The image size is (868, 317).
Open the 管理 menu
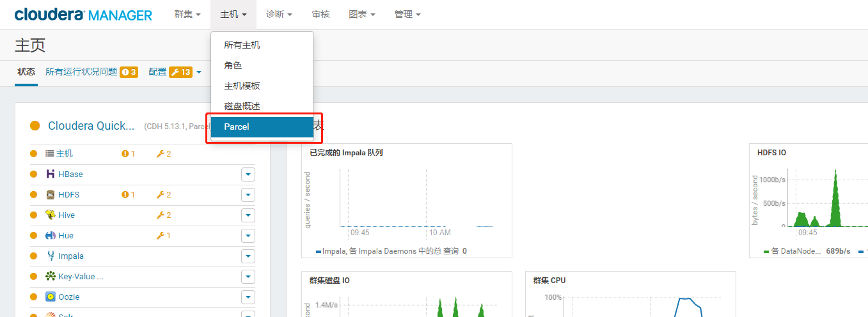[407, 14]
